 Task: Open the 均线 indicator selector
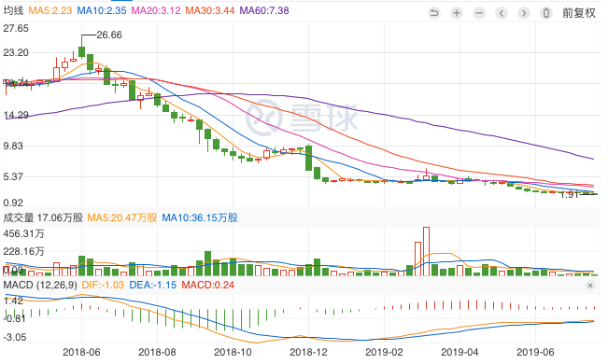pos(14,10)
